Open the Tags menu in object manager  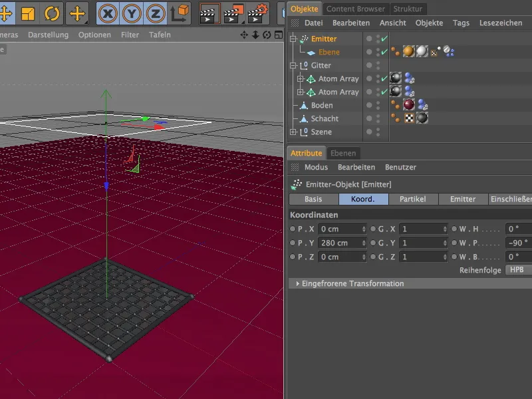461,23
